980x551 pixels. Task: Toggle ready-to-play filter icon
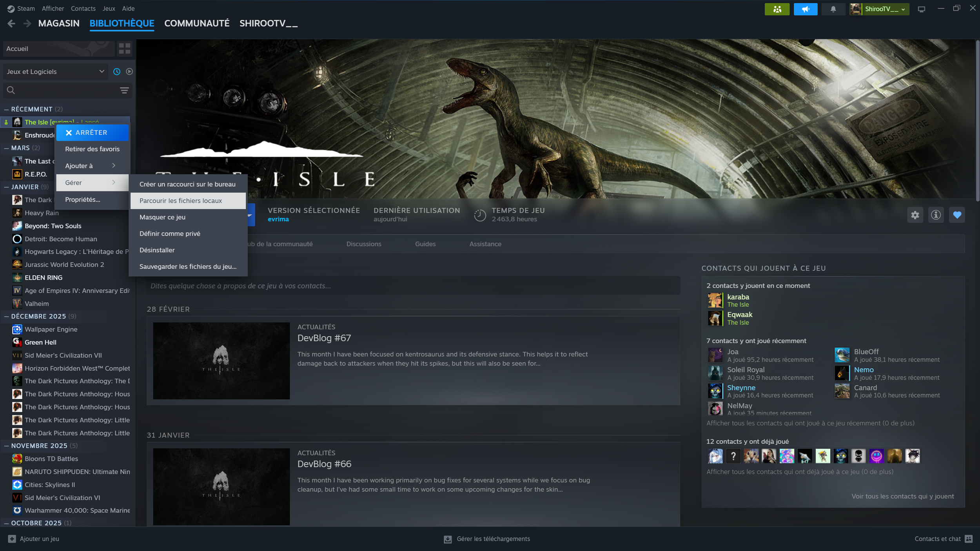(x=129, y=71)
